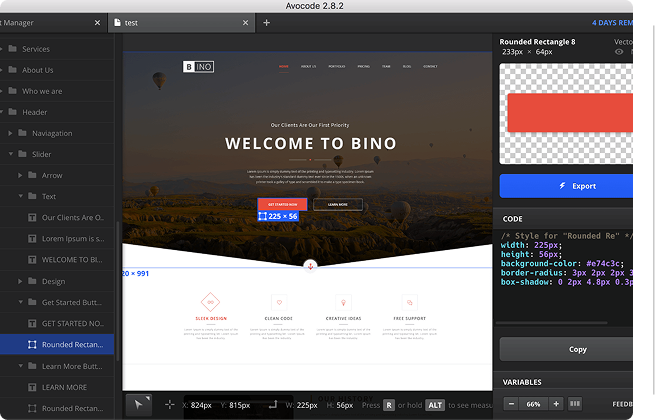Click the Rounded Rectangle 8 title in inspector
The height and width of the screenshot is (420, 655).
(x=537, y=42)
